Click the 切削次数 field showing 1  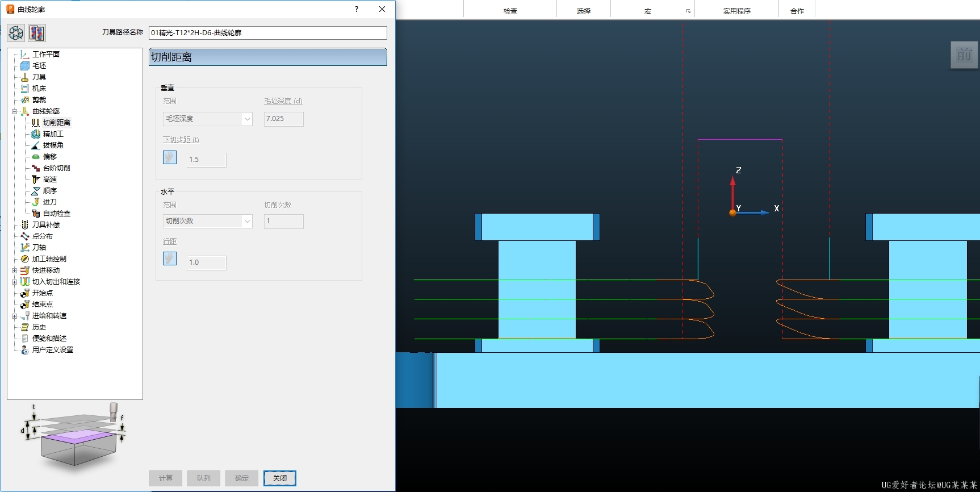point(283,221)
